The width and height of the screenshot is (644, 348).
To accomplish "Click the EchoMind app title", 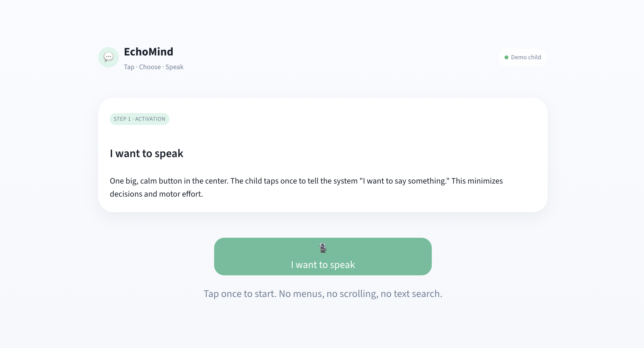I will pos(148,52).
